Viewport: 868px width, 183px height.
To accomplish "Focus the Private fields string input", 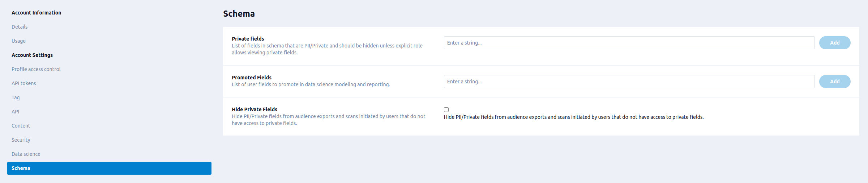I will pos(629,43).
